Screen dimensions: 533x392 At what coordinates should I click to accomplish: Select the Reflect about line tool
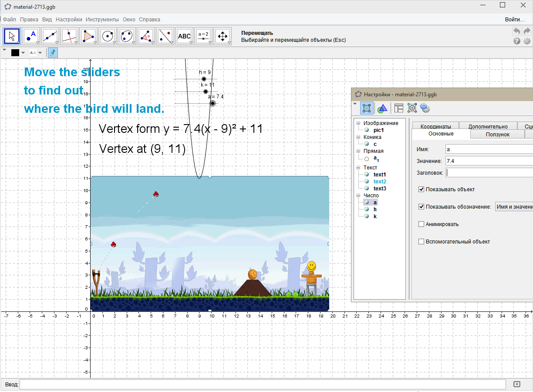click(x=165, y=36)
